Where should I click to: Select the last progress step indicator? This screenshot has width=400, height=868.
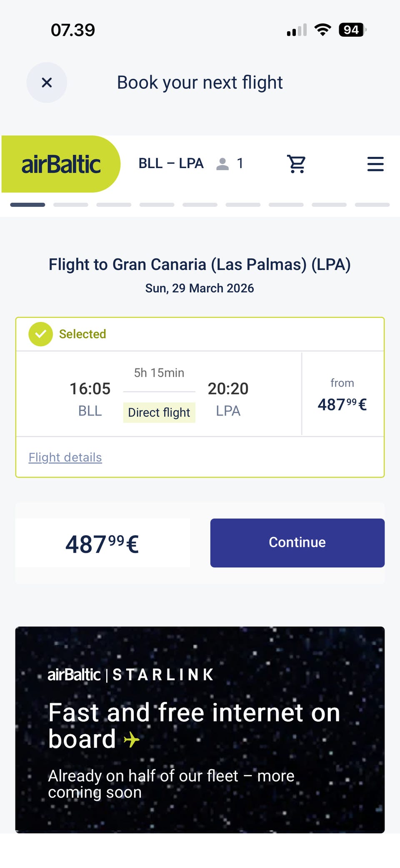tap(372, 205)
